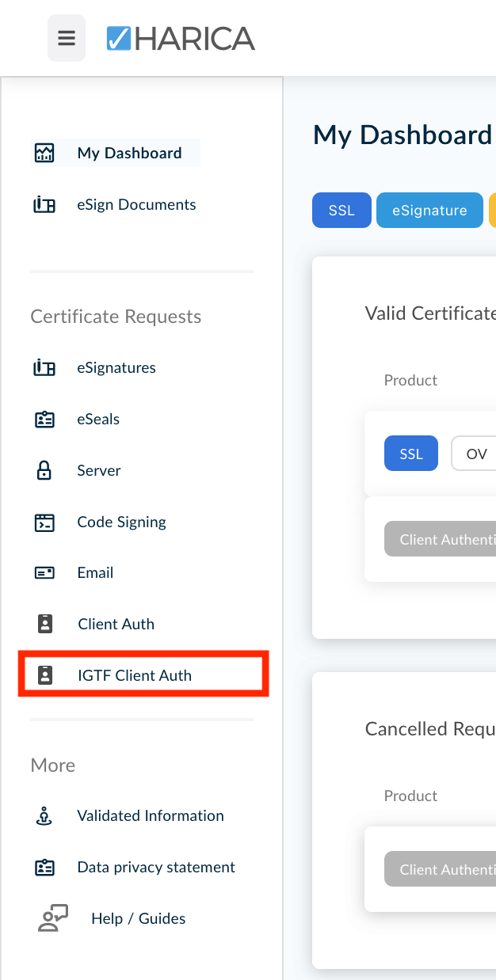Click the Server padlock icon
The height and width of the screenshot is (980, 496).
(x=44, y=471)
